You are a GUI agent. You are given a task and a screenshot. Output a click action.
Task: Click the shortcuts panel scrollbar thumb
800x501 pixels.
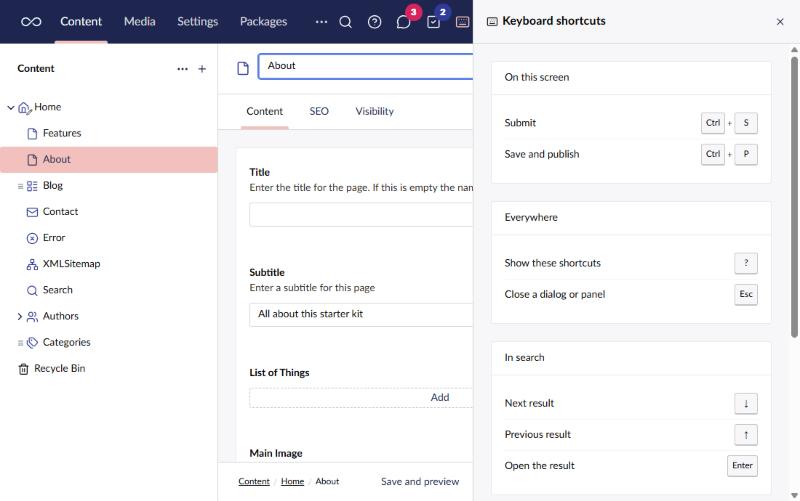coord(794,197)
